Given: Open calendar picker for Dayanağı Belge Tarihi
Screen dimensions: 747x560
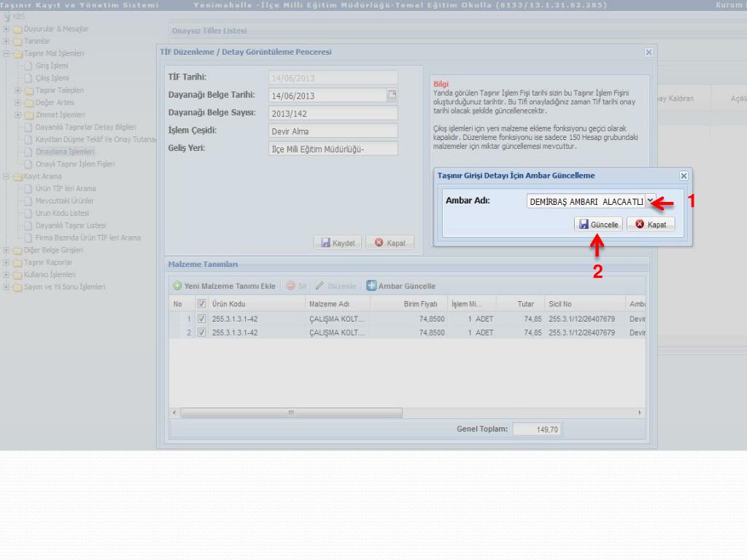Looking at the screenshot, I should tap(392, 95).
